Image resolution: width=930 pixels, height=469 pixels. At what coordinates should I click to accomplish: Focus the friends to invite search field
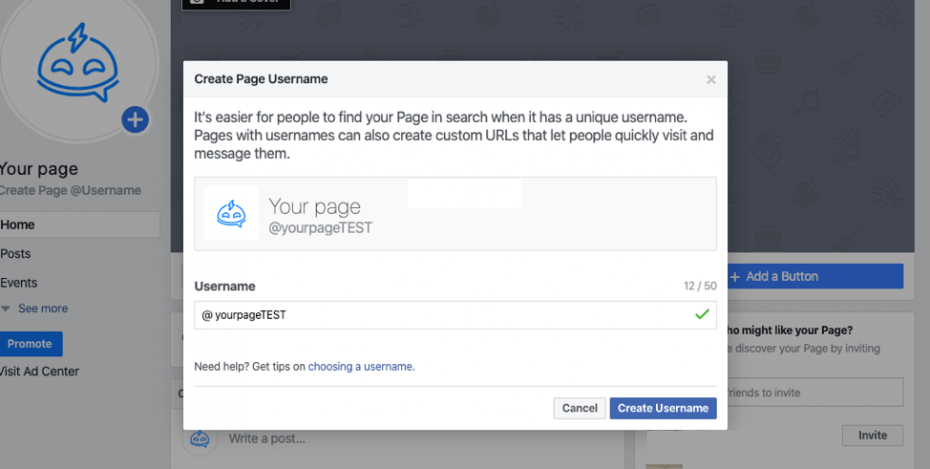(815, 393)
